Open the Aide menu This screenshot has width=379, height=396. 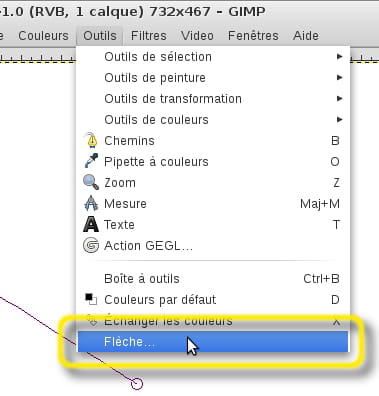pyautogui.click(x=306, y=36)
